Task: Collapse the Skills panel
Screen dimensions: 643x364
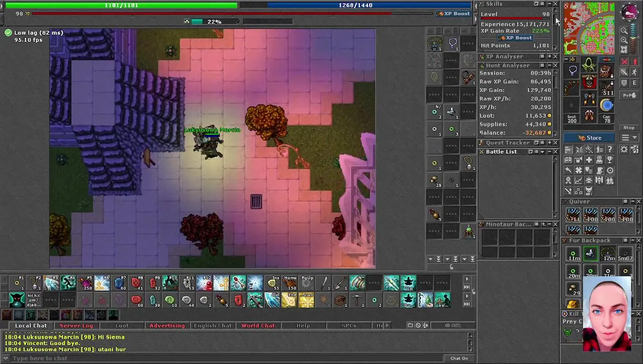Action: (549, 4)
